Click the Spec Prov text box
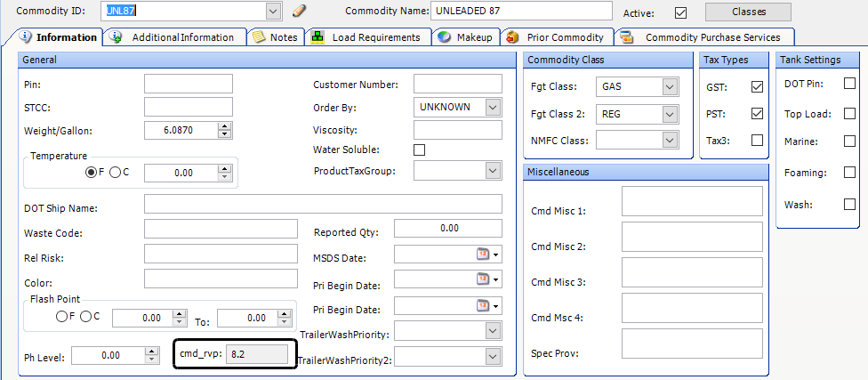Image resolution: width=868 pixels, height=380 pixels. 692,344
